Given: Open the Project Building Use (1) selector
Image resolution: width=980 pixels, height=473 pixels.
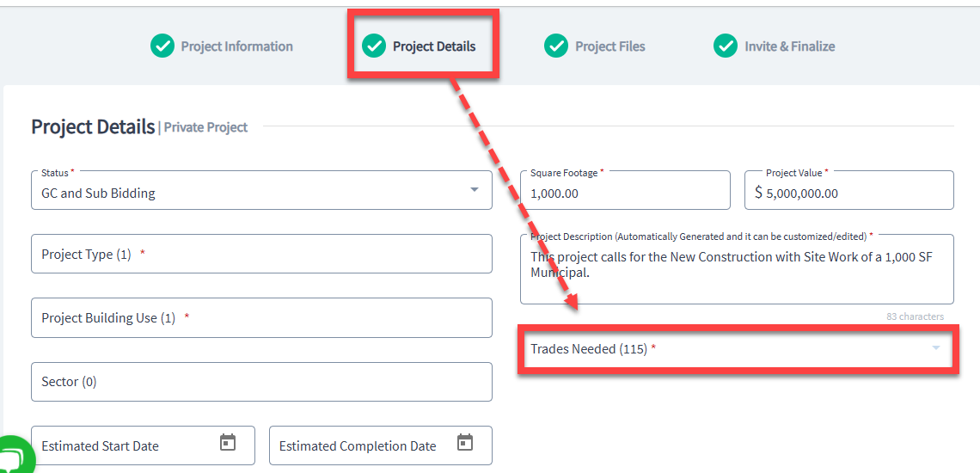Looking at the screenshot, I should click(x=262, y=318).
